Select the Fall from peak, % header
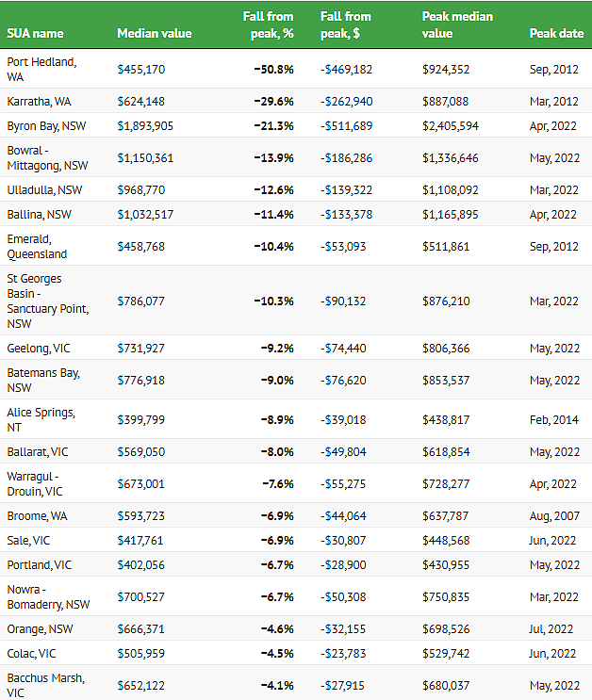 tap(268, 25)
